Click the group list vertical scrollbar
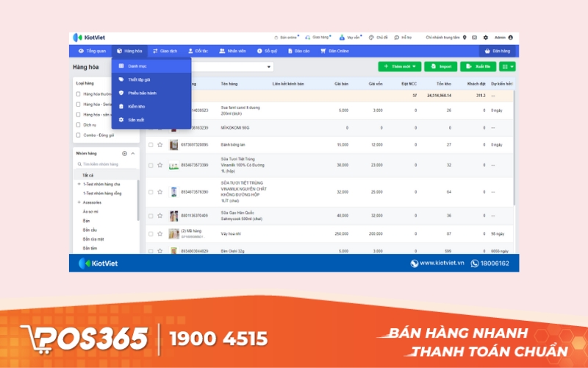The height and width of the screenshot is (368, 588). 138,199
